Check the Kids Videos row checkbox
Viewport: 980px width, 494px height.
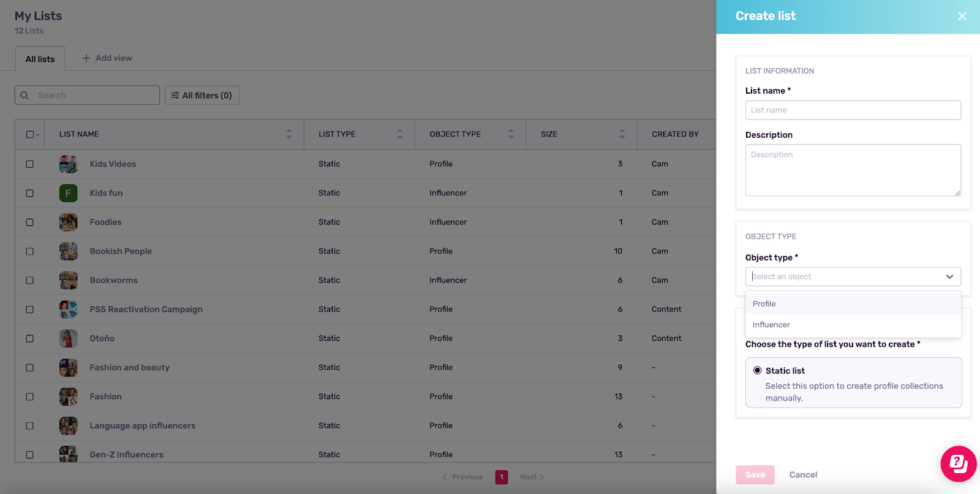point(29,164)
